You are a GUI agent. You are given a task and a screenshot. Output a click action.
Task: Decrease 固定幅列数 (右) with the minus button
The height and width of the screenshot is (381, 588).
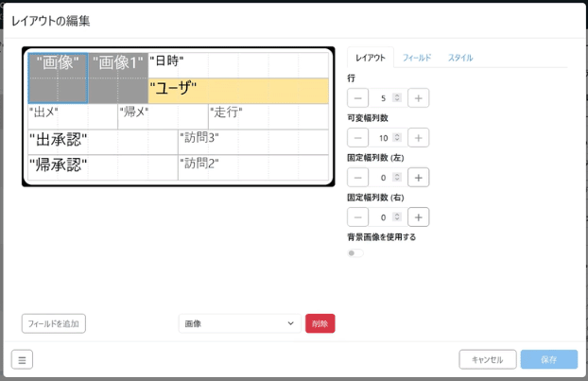tap(358, 216)
